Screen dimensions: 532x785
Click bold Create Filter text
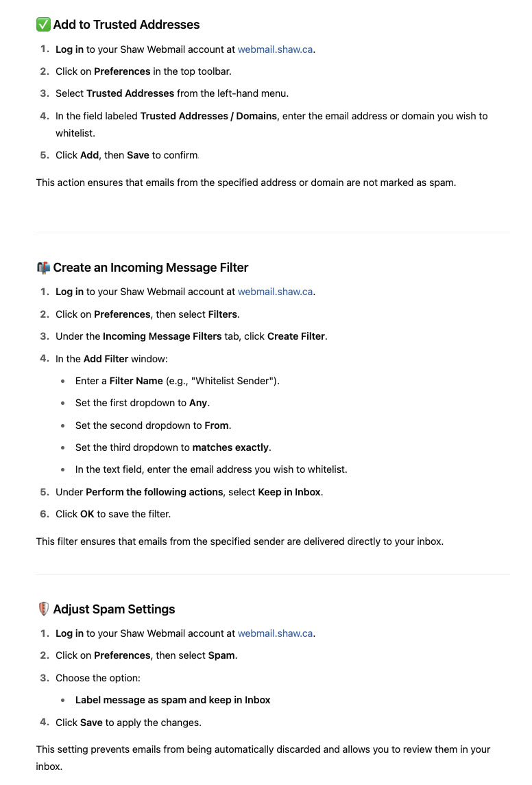(296, 336)
